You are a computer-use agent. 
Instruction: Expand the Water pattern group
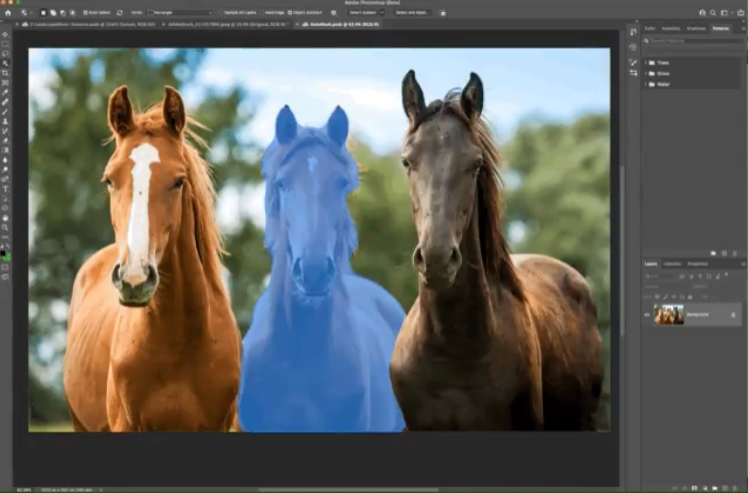click(645, 84)
